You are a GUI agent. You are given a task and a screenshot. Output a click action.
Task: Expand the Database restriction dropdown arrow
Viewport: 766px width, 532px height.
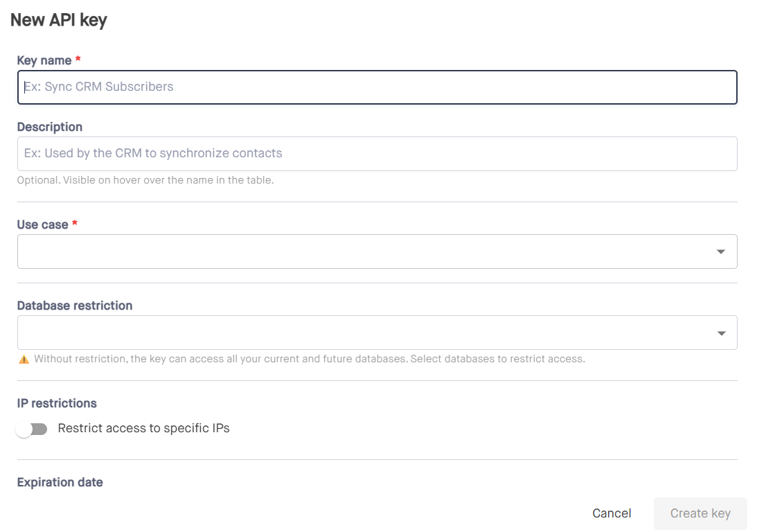pos(721,333)
